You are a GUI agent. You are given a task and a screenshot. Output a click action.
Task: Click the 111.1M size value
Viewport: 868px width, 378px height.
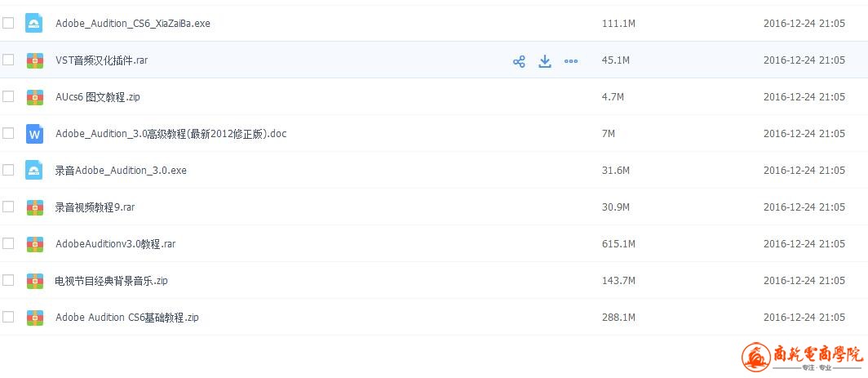(x=618, y=24)
